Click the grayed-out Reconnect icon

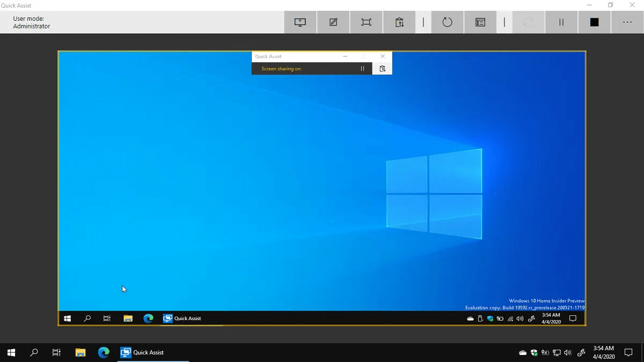pos(529,22)
